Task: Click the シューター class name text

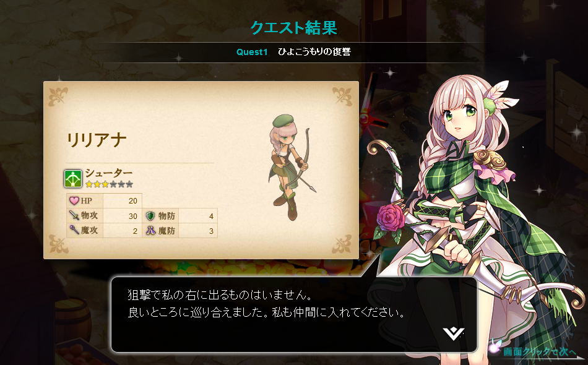Action: [109, 173]
